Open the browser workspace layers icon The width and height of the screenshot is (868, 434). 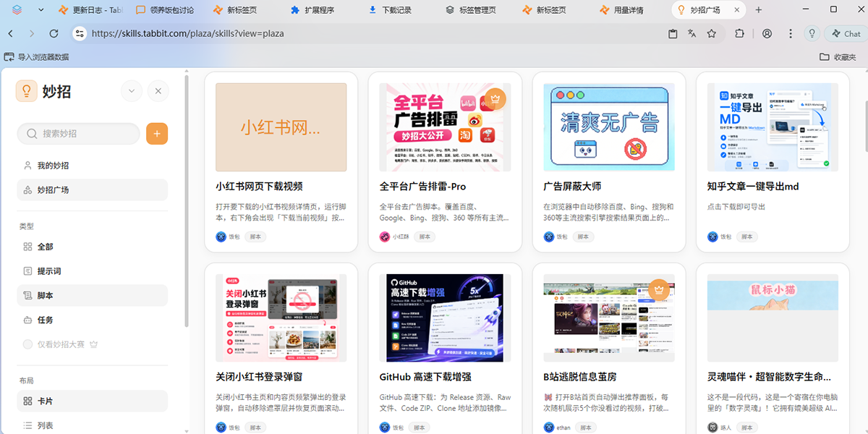(17, 10)
